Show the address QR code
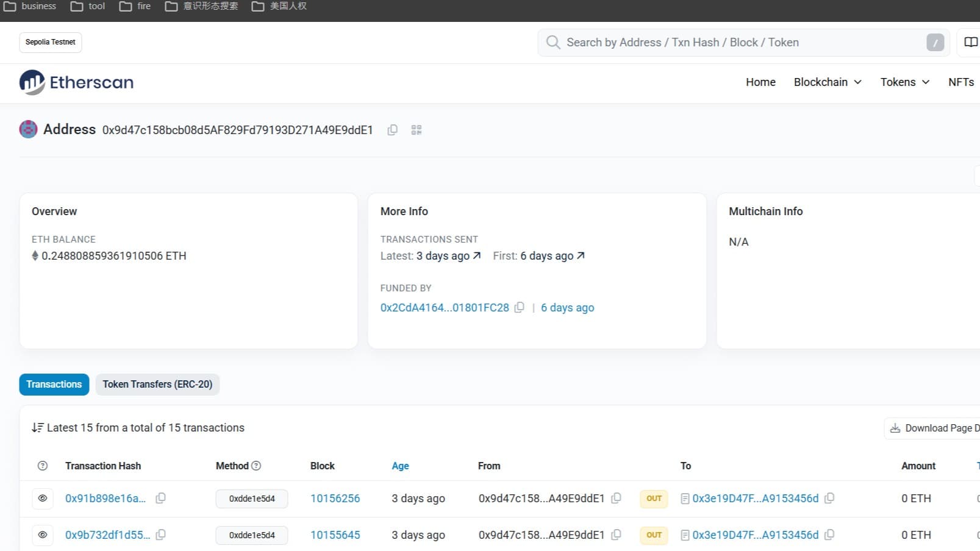980x551 pixels. [417, 130]
